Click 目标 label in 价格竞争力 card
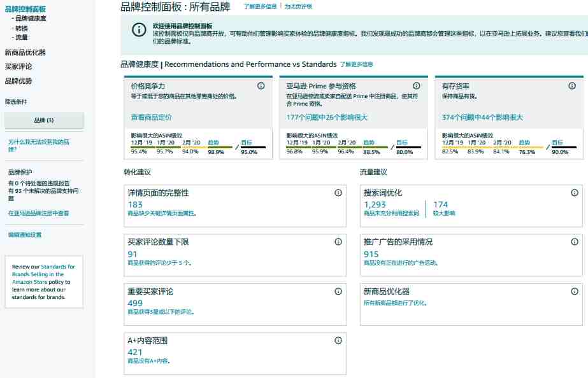Viewport: 588px width, 378px height. (247, 143)
